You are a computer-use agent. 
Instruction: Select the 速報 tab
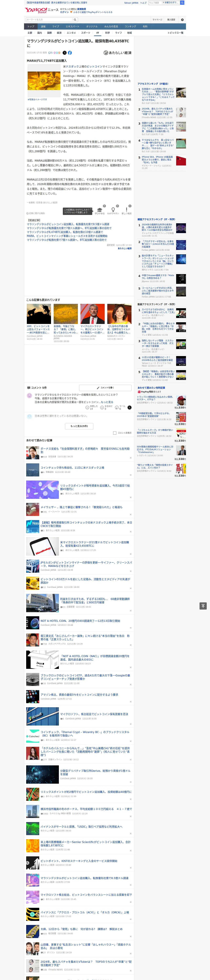[43, 27]
